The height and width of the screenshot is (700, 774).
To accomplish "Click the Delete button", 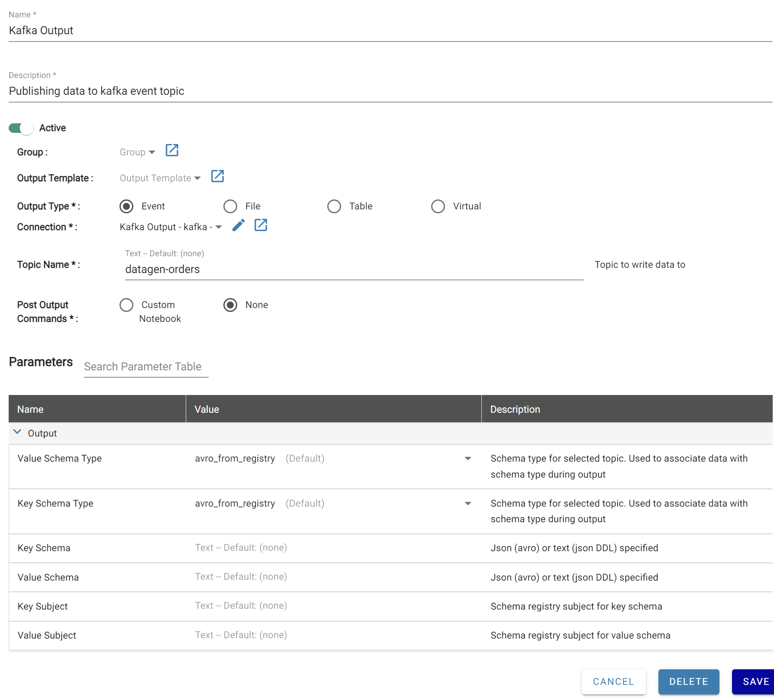I will 689,682.
